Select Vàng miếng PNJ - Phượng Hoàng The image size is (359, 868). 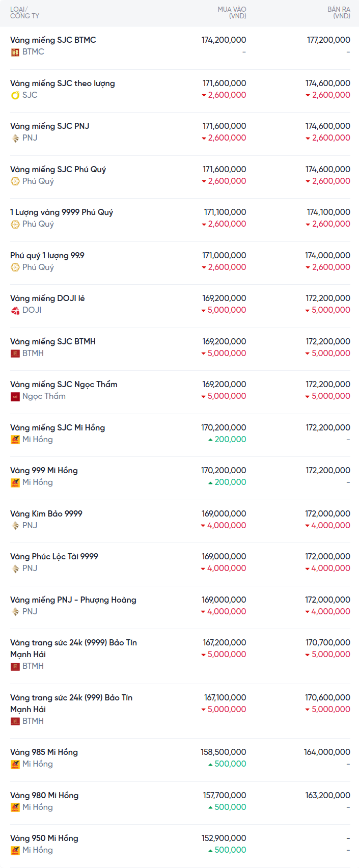[x=73, y=600]
